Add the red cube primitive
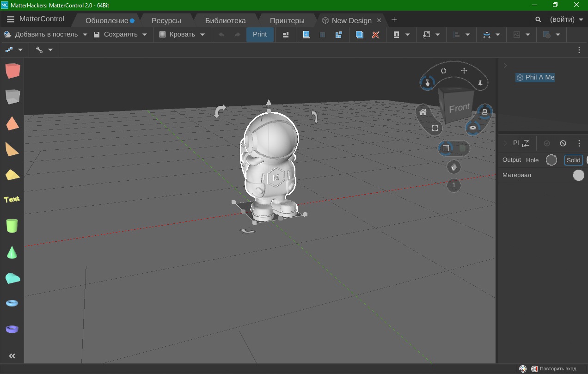The image size is (588, 374). point(12,71)
